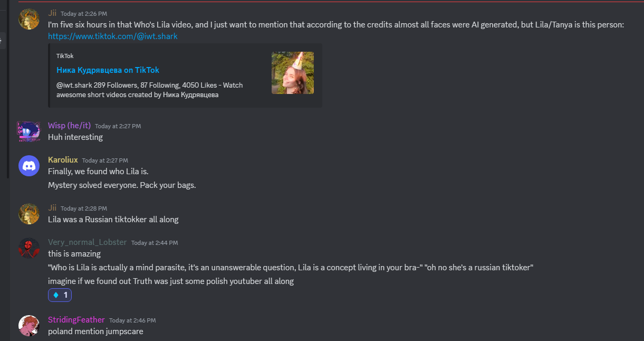Click Jii's avatar on the 2:26 PM message

(29, 19)
